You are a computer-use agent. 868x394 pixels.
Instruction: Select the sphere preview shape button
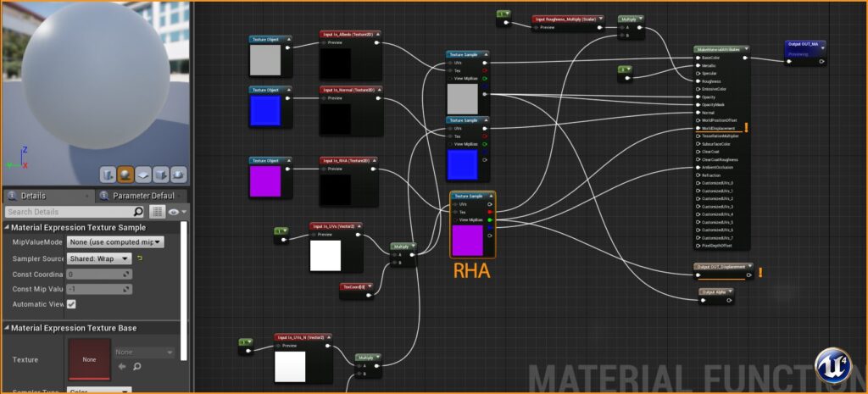pos(125,175)
